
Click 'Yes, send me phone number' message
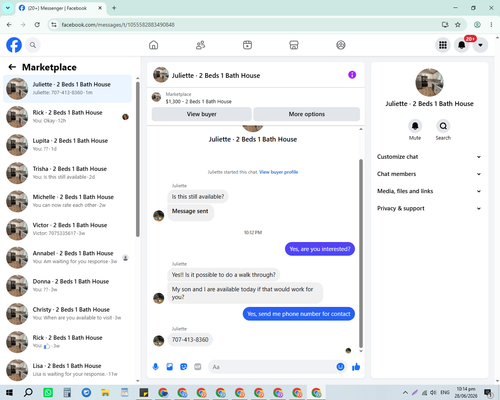pyautogui.click(x=299, y=314)
